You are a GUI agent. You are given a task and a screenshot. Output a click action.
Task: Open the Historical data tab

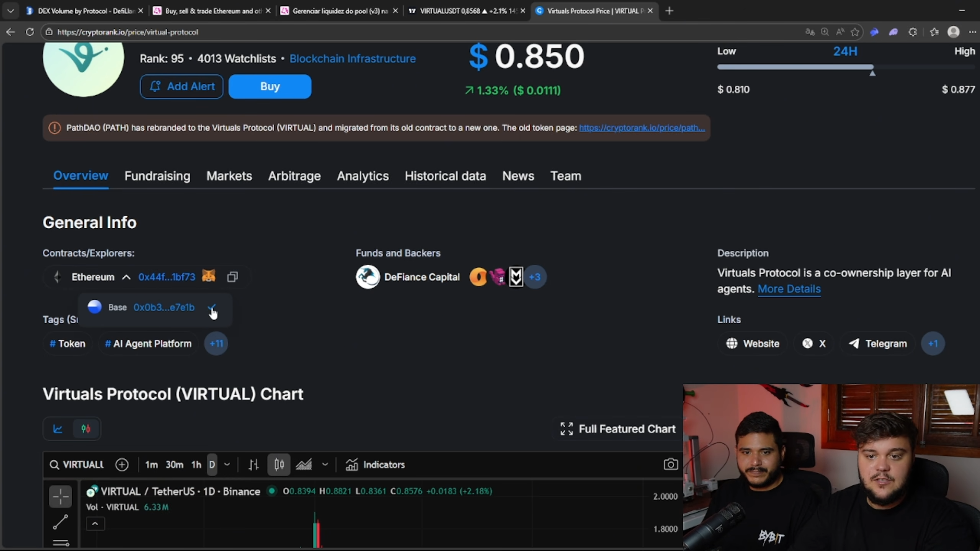446,176
